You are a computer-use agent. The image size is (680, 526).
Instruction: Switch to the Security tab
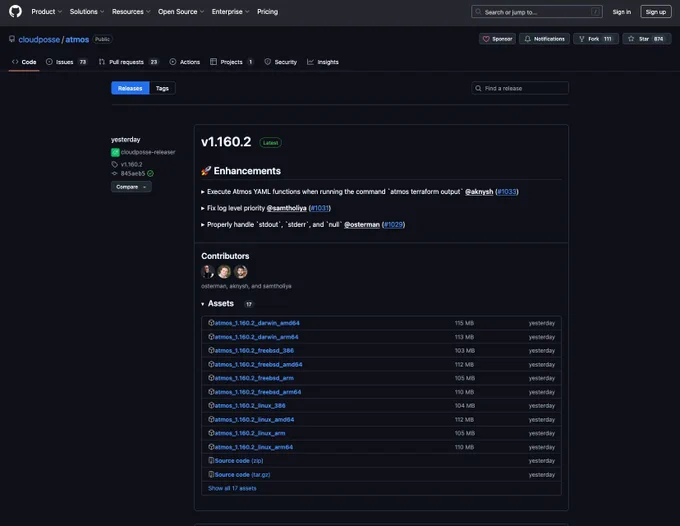[x=281, y=62]
